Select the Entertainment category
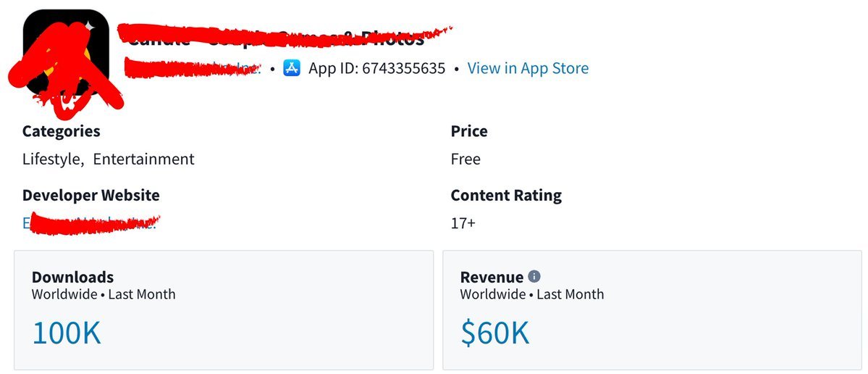Image resolution: width=868 pixels, height=374 pixels. click(x=144, y=159)
